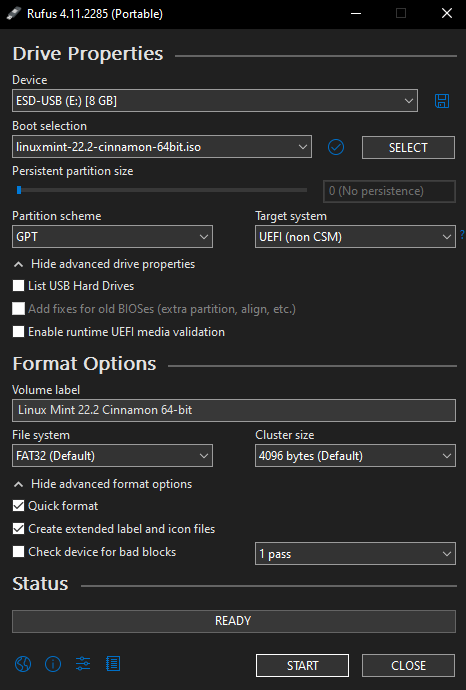This screenshot has height=690, width=466.
Task: Click the Persistent partition size slider handle
Action: click(x=19, y=190)
